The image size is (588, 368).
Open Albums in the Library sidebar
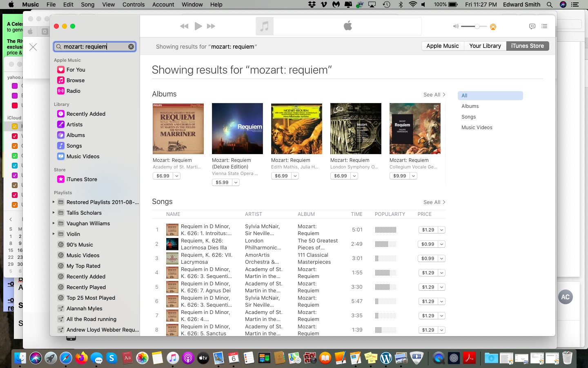[76, 135]
